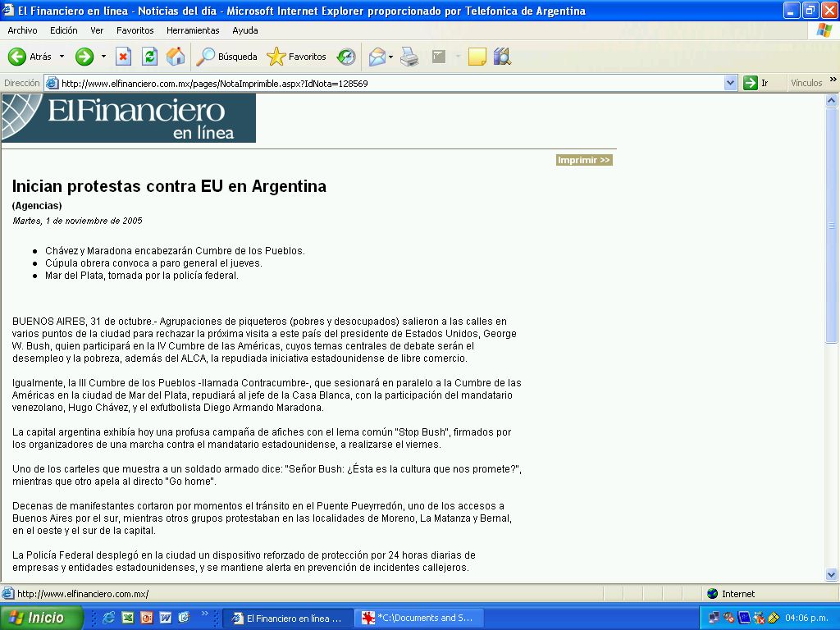Open the Favoritos star toolbar button
This screenshot has width=840, height=630.
[x=296, y=57]
